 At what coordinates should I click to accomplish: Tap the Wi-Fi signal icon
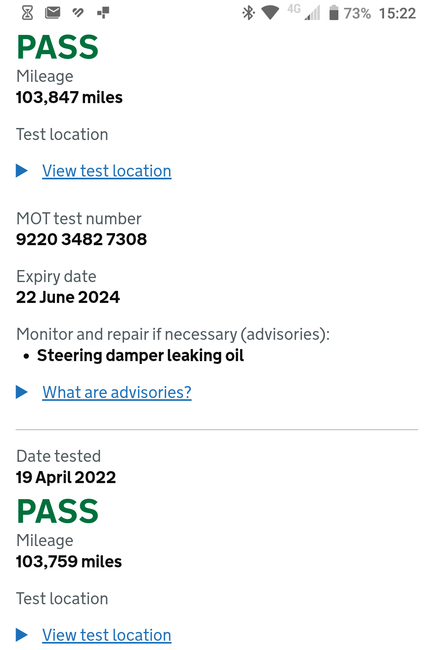tap(270, 13)
